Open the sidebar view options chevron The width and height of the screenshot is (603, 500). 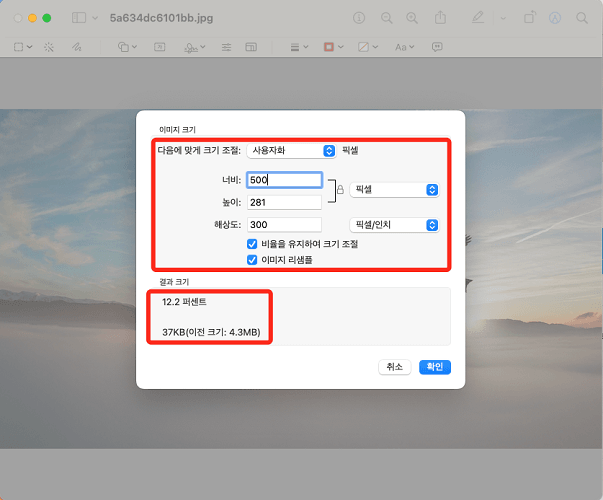pos(95,18)
